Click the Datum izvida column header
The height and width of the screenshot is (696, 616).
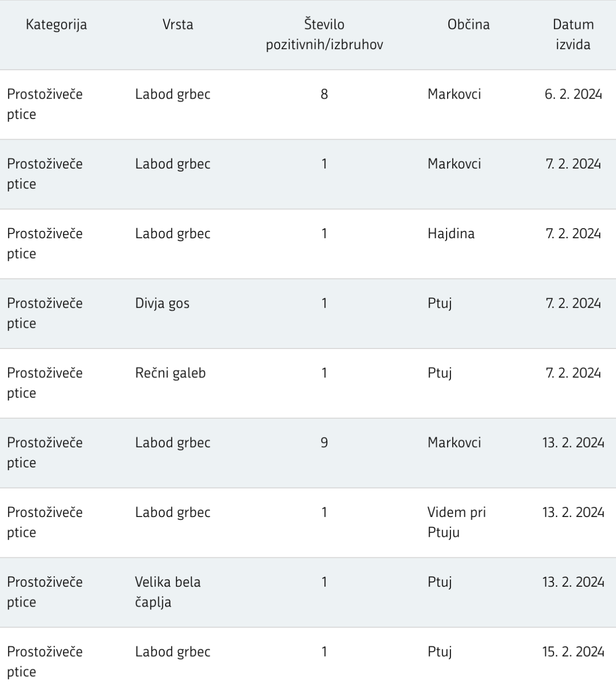(573, 34)
